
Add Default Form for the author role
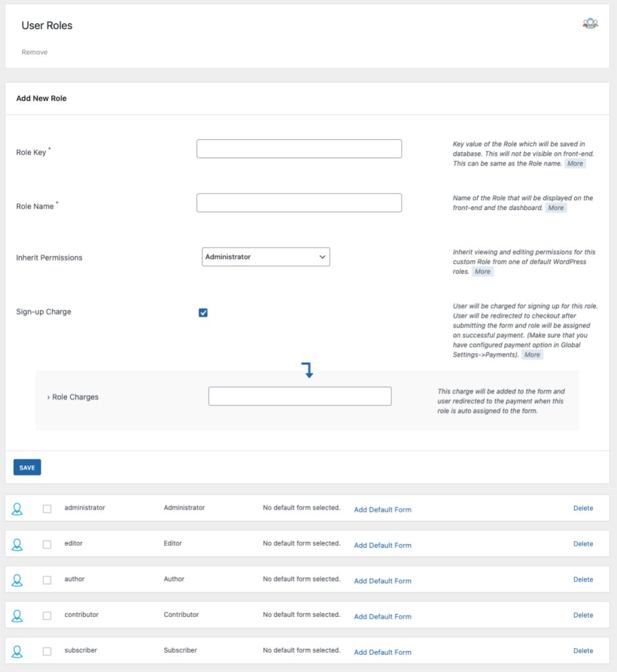pyautogui.click(x=383, y=581)
